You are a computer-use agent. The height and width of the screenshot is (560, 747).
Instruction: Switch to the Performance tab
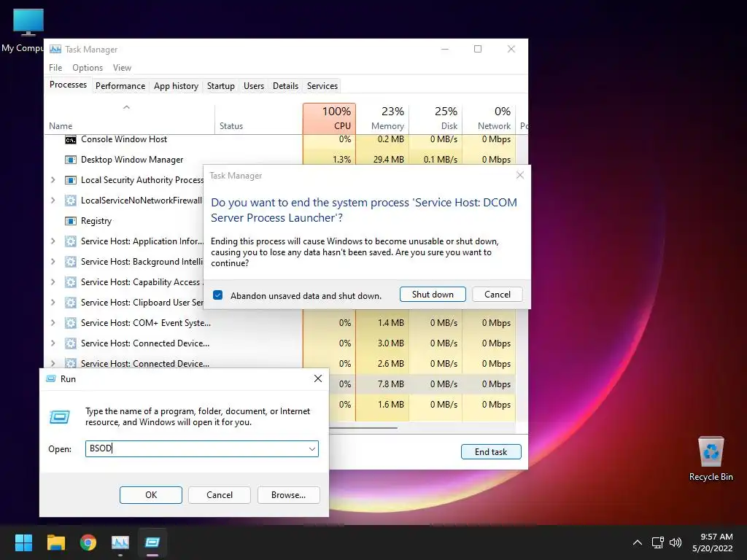(120, 86)
